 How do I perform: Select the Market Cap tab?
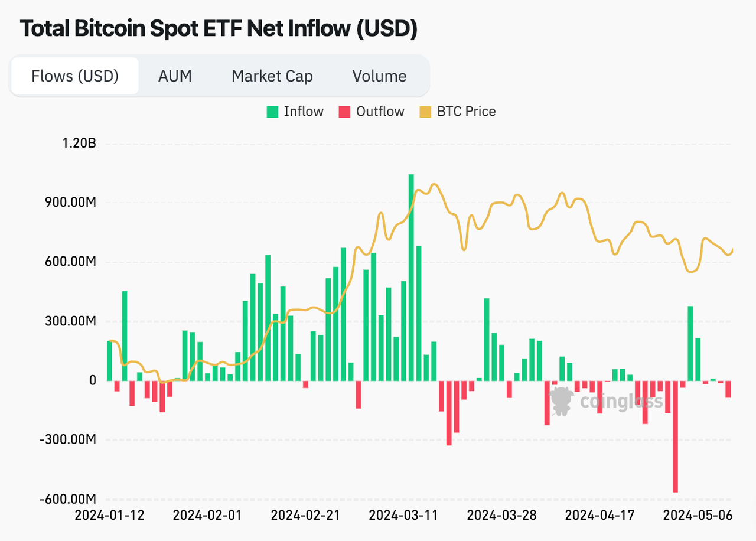pos(272,76)
